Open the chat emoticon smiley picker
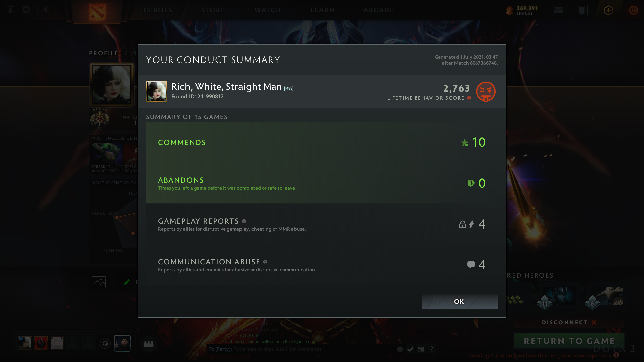Image resolution: width=644 pixels, height=362 pixels. 400,349
